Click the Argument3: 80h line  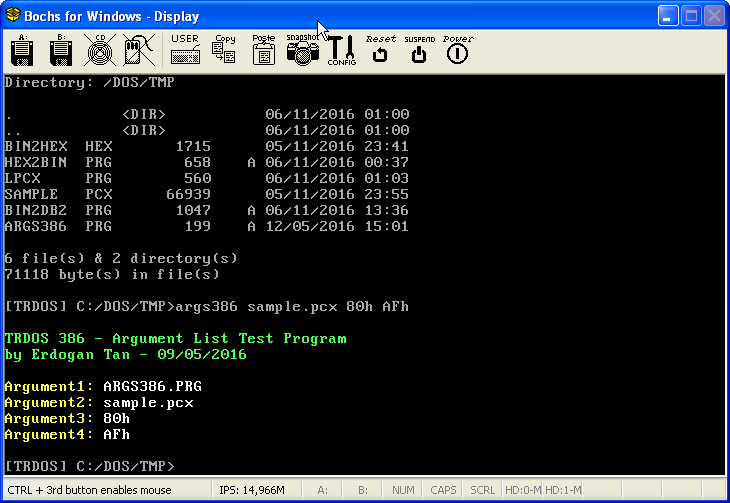point(68,418)
